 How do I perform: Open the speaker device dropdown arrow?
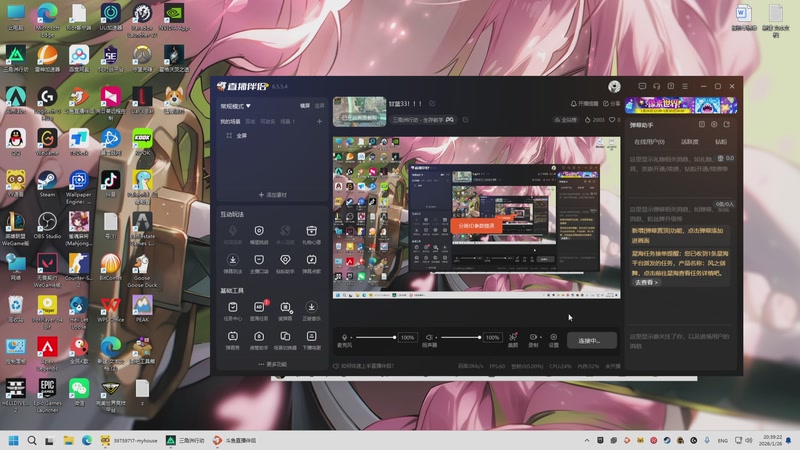click(x=436, y=338)
